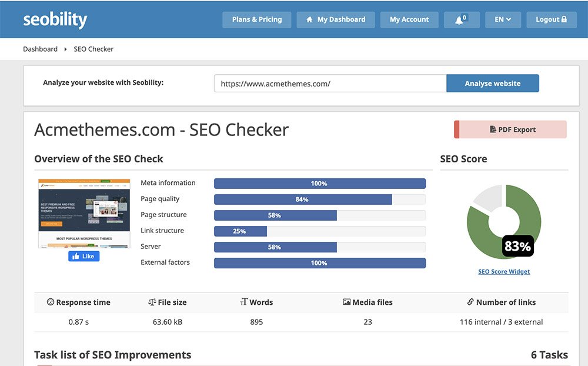Image resolution: width=588 pixels, height=366 pixels.
Task: Click the lock icon on Logout
Action: click(x=564, y=19)
